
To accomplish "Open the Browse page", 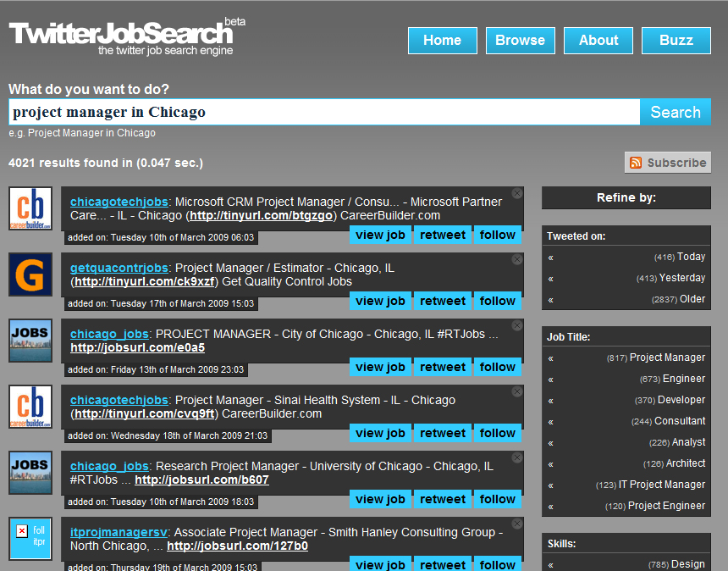I will [521, 41].
